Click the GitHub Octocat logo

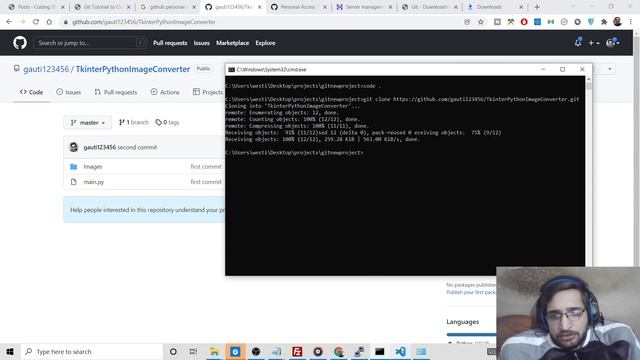[20, 43]
